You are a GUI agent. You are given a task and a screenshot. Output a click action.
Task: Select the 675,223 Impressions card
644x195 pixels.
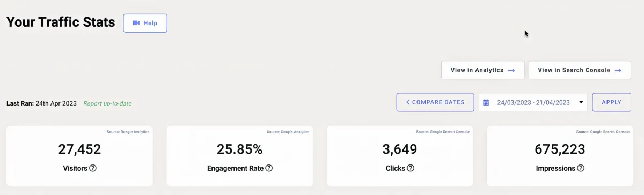560,156
